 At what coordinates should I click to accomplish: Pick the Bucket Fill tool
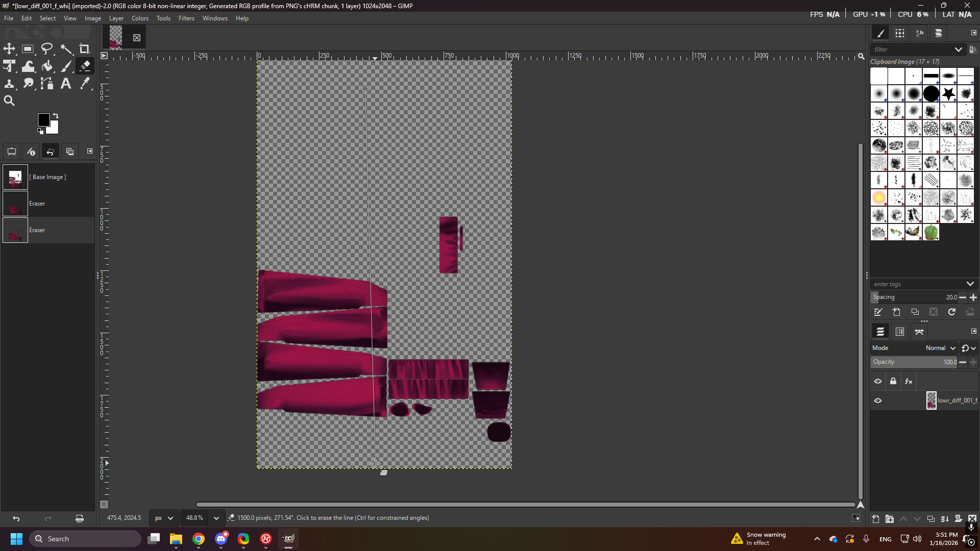point(47,66)
